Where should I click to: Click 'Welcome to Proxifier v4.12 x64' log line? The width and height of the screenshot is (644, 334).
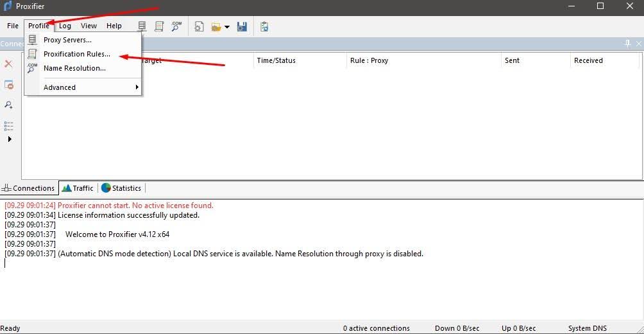pyautogui.click(x=87, y=234)
